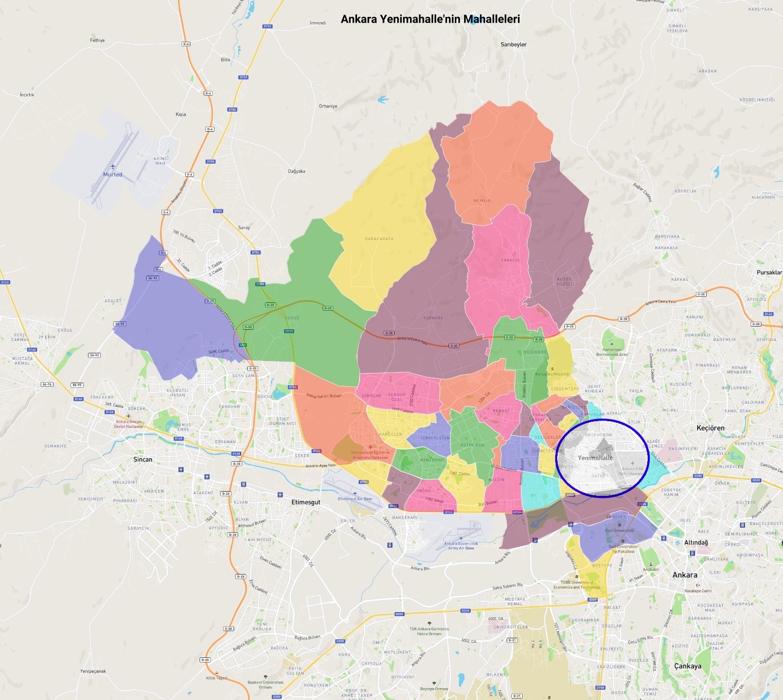Viewport: 783px width, 700px height.
Task: Click the İnönü neighborhood label
Action: [x=424, y=491]
